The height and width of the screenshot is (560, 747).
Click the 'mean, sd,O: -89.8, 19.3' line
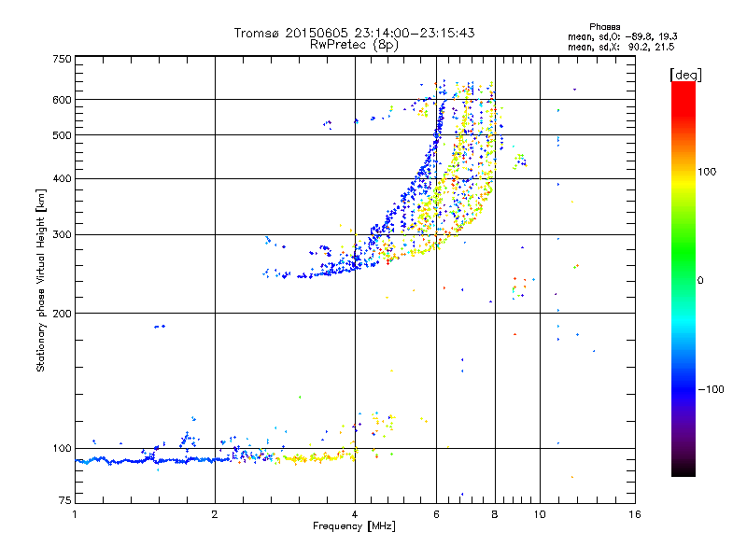point(623,36)
